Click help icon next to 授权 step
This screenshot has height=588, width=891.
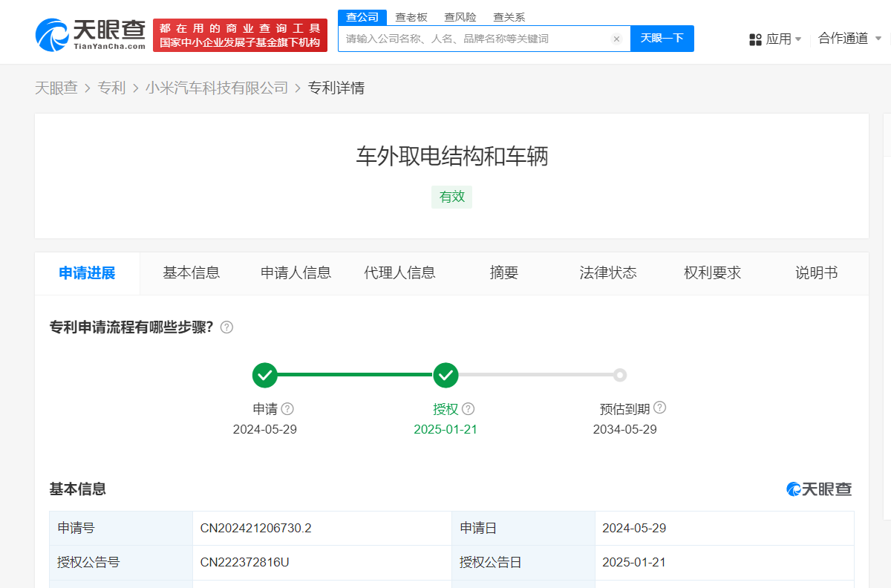click(468, 409)
